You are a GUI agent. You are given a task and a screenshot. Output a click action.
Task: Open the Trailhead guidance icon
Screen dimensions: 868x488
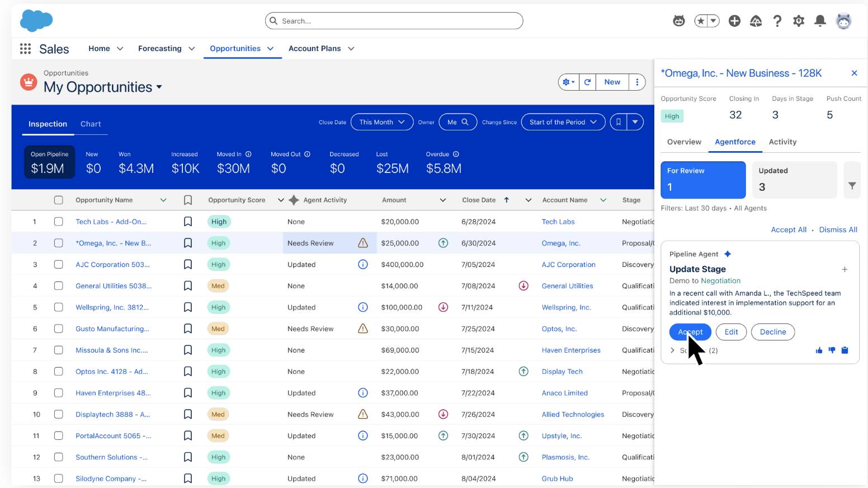[x=756, y=21]
